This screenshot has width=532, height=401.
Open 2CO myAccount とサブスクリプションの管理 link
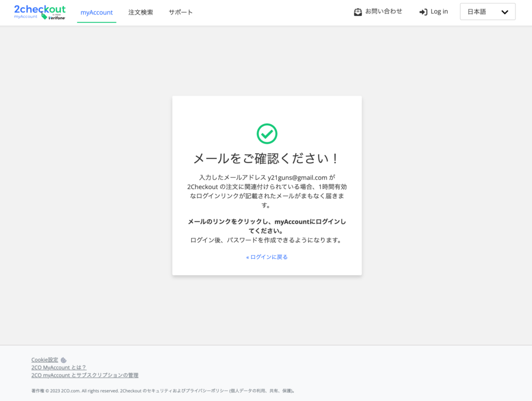pos(85,375)
